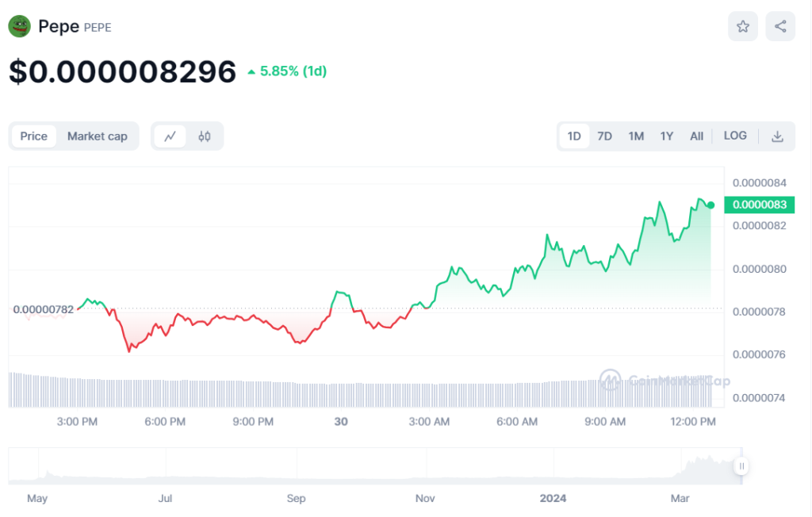The image size is (812, 517).
Task: Show All time price history
Action: [x=696, y=136]
